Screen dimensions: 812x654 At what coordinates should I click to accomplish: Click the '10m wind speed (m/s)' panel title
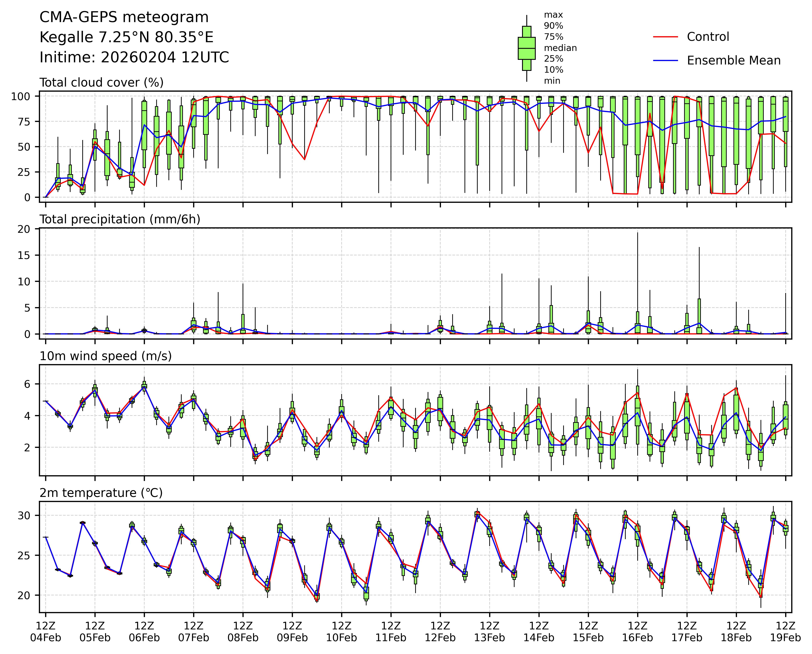(x=105, y=356)
